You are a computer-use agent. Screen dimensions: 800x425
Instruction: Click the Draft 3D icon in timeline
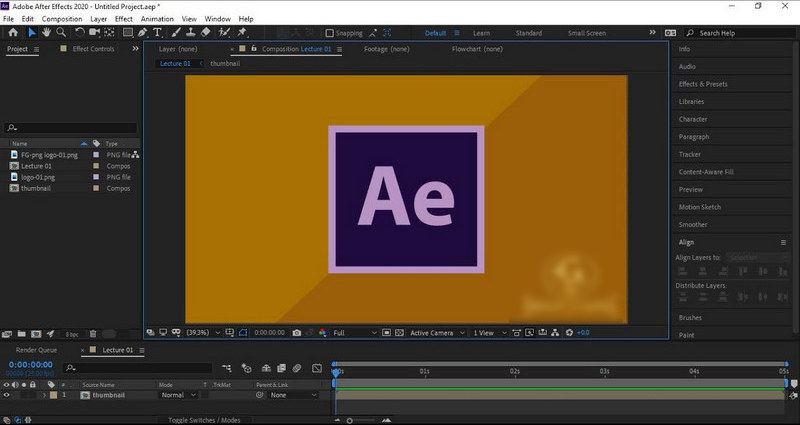pyautogui.click(x=246, y=368)
